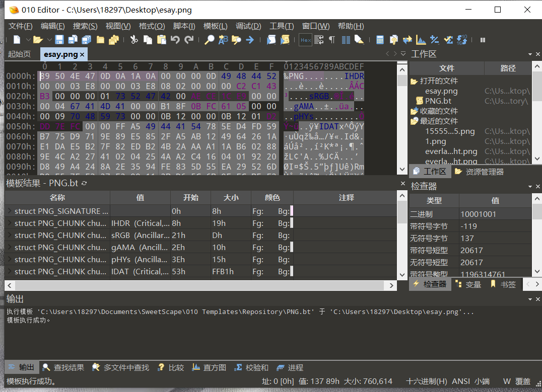Screen dimensions: 542x392
Task: Cut selection with the scissors icon
Action: pyautogui.click(x=134, y=40)
